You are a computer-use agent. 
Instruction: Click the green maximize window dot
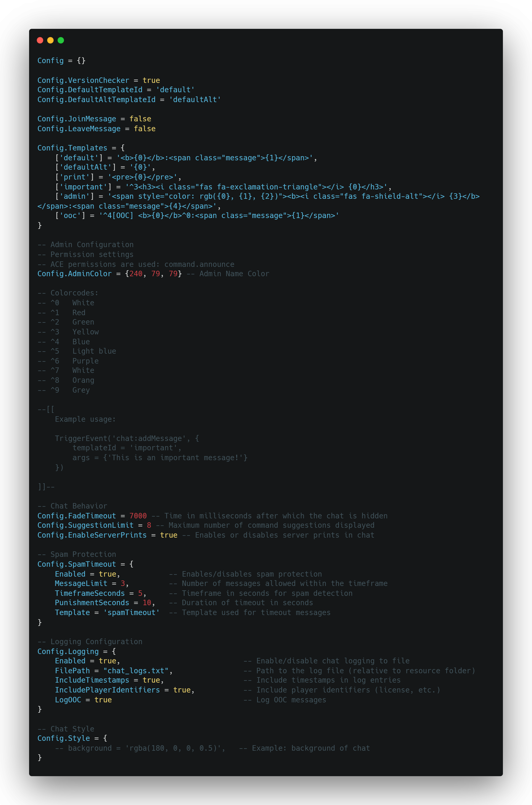61,40
